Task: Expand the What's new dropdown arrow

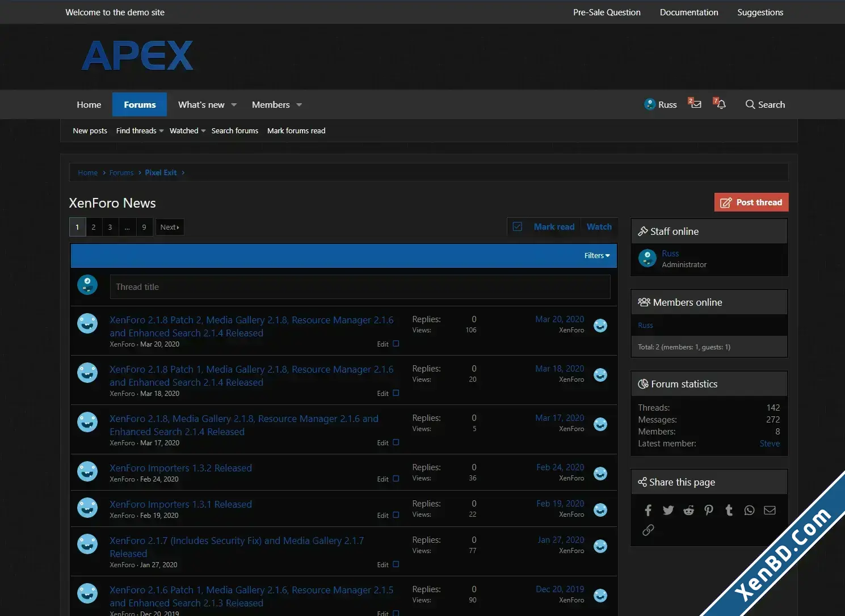Action: tap(234, 105)
